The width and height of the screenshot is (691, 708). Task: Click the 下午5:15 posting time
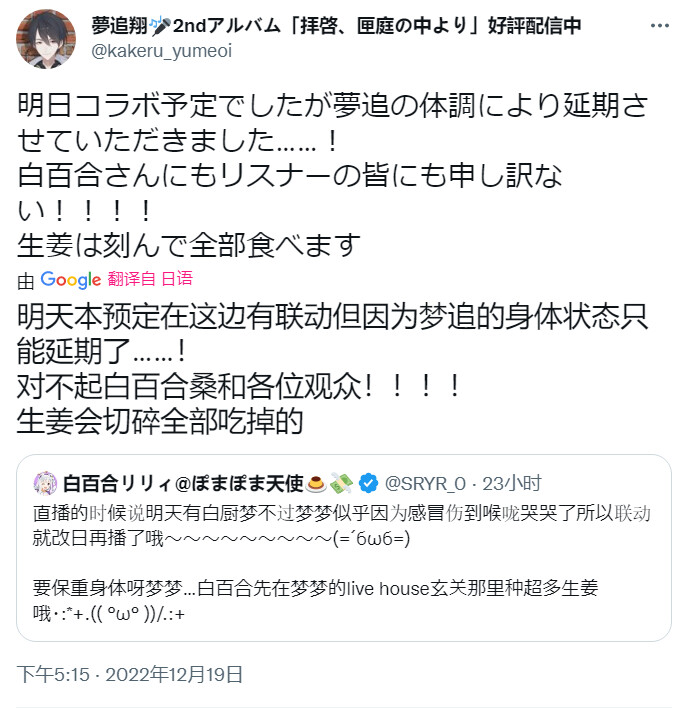pyautogui.click(x=53, y=675)
